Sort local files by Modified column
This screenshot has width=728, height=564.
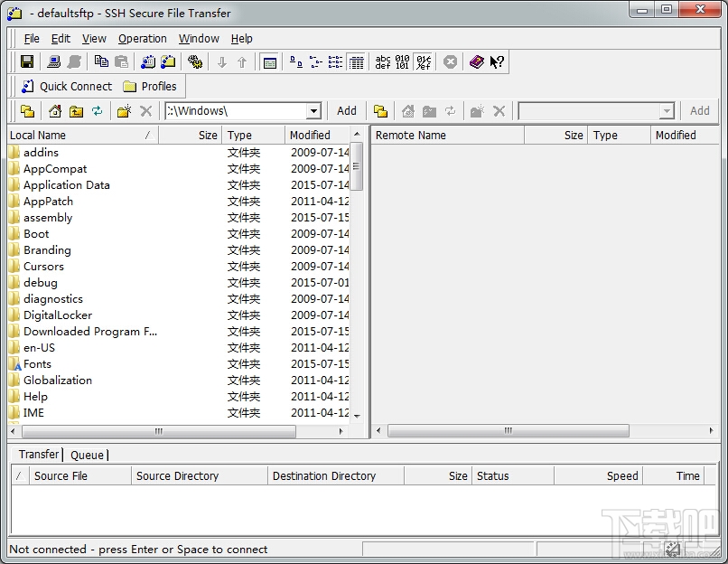(317, 136)
